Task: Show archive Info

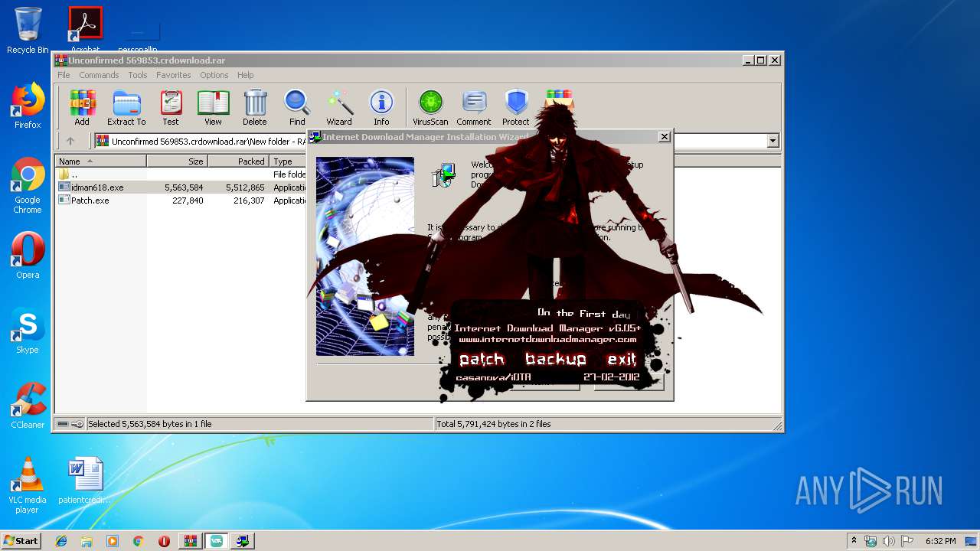Action: tap(381, 107)
